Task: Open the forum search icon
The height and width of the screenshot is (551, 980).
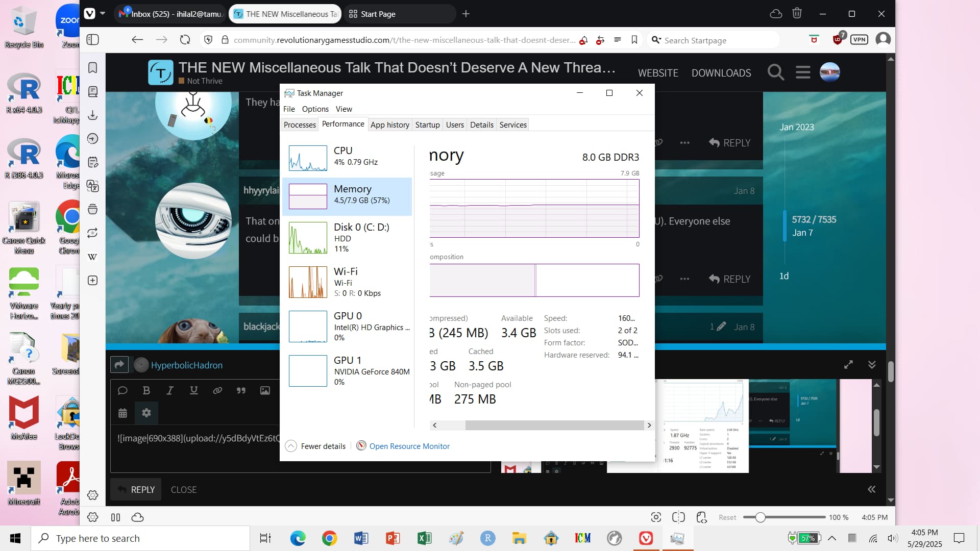Action: coord(775,72)
